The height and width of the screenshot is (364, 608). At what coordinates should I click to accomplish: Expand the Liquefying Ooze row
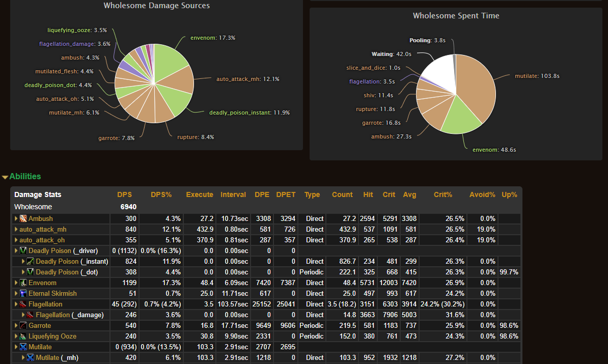pos(16,336)
